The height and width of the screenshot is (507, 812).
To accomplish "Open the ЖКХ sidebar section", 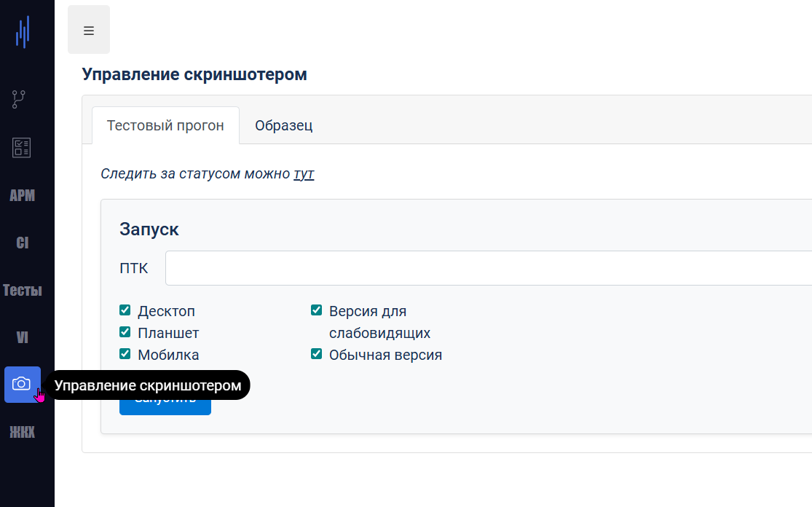I will tap(23, 432).
